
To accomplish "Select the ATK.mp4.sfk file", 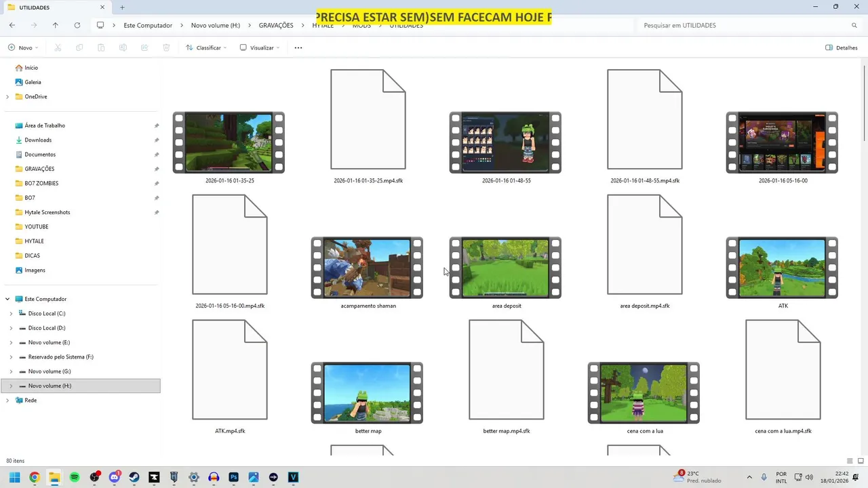I will click(230, 370).
